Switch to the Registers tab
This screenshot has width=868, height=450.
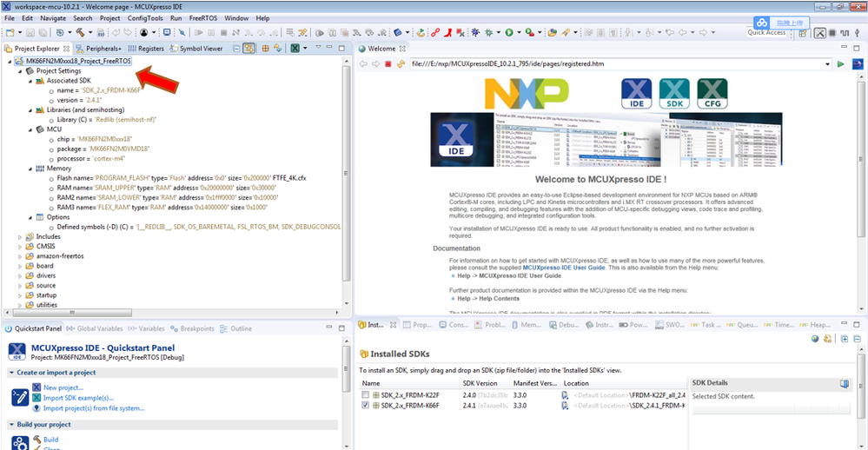tap(146, 49)
